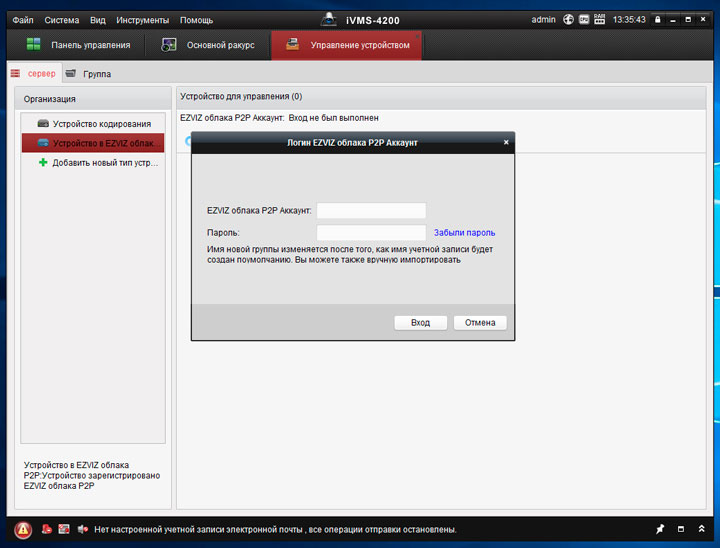
Task: Click the mute sound icon in status bar
Action: pyautogui.click(x=82, y=529)
